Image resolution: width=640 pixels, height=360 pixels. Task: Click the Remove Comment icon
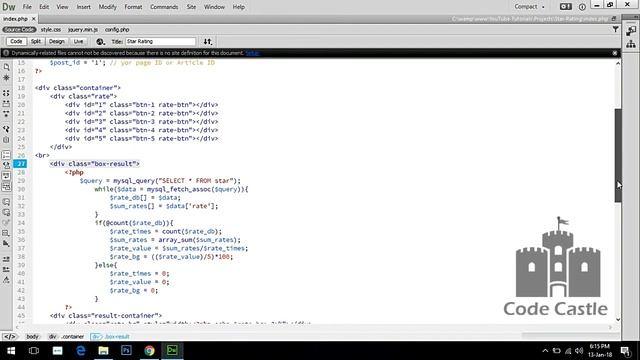[6, 212]
